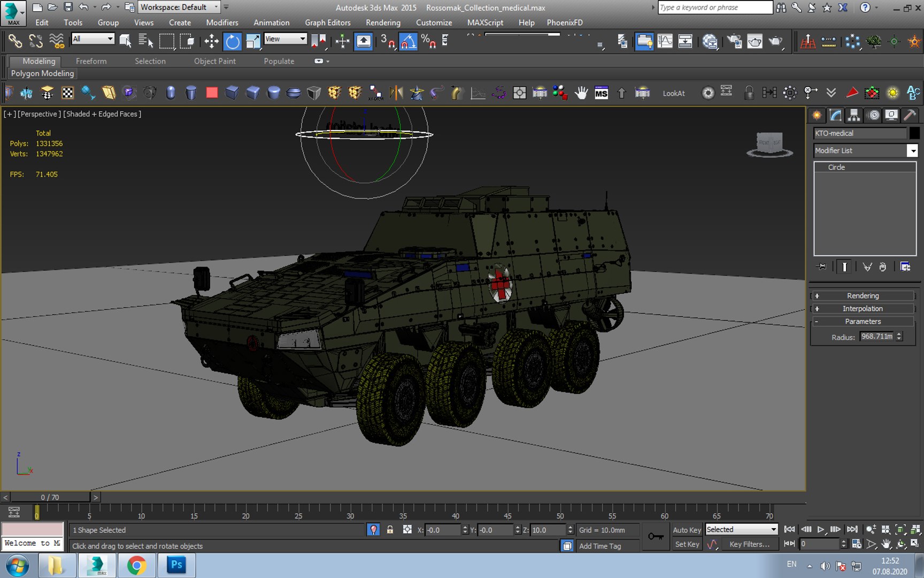Click the Save File disk icon
Viewport: 924px width, 578px height.
(68, 7)
